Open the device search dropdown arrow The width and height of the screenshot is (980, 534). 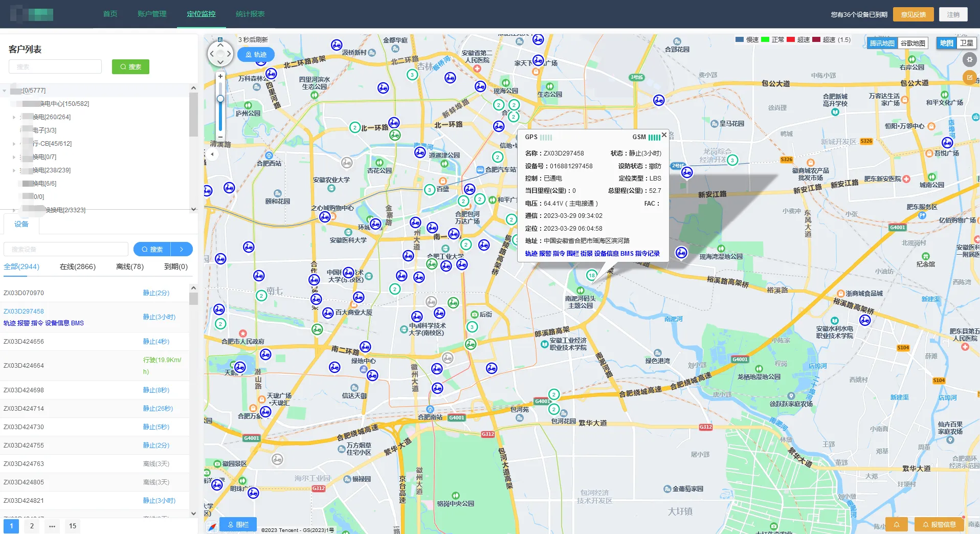point(182,249)
